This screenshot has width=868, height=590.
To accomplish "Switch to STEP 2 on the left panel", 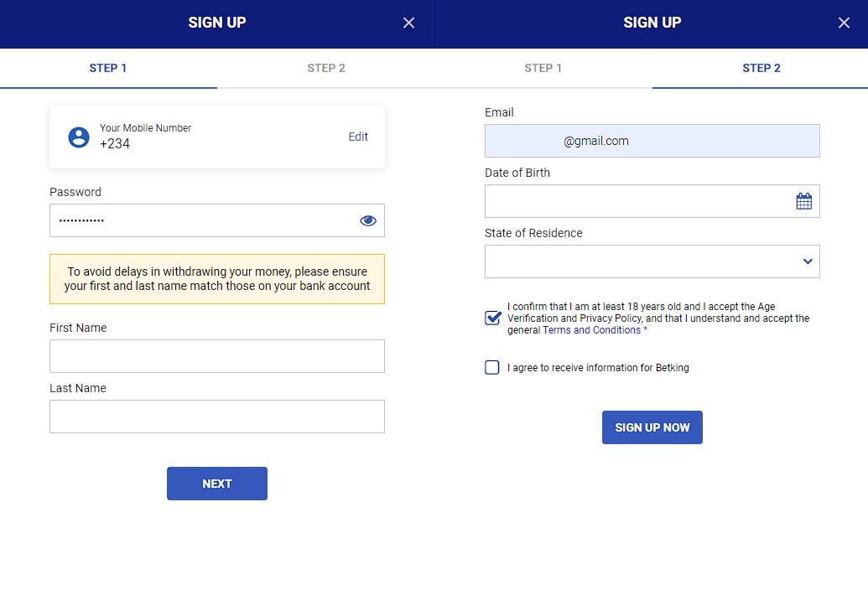I will 326,67.
